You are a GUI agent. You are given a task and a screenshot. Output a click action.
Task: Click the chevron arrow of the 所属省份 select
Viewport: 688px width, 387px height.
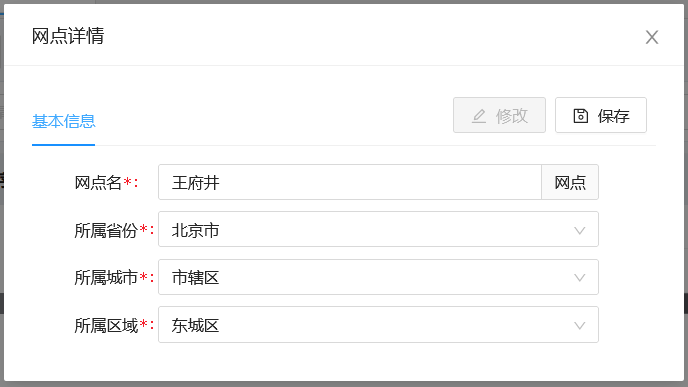[580, 230]
